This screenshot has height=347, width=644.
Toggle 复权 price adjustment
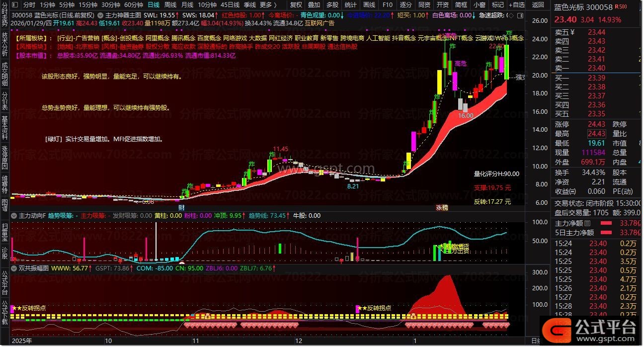pos(296,5)
